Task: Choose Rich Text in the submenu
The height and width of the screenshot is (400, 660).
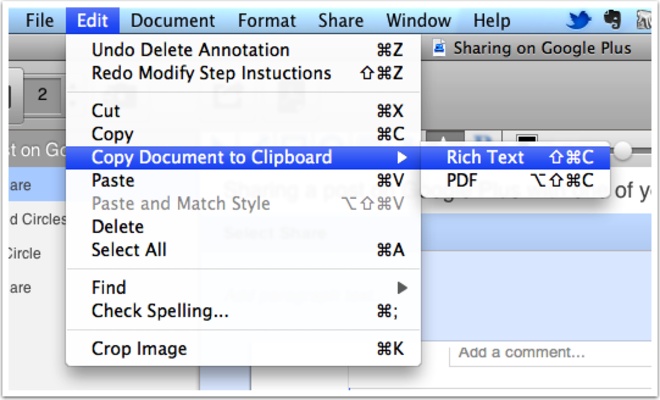Action: coord(515,157)
